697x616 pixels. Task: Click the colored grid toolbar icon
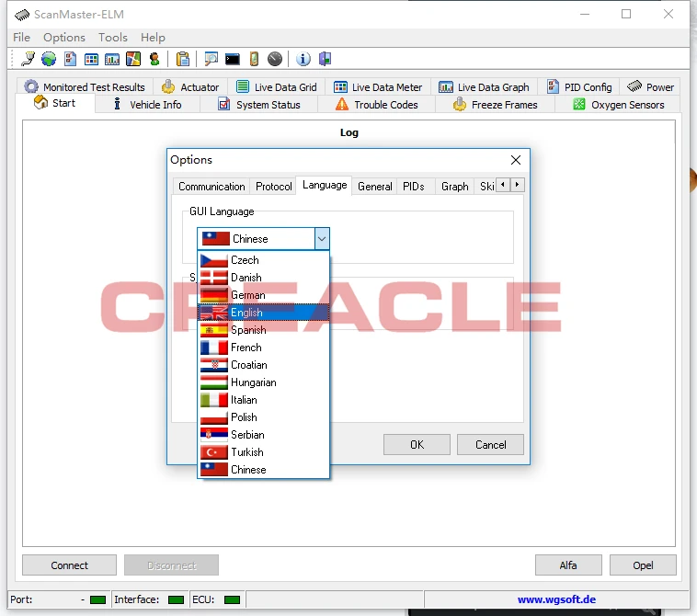point(91,59)
